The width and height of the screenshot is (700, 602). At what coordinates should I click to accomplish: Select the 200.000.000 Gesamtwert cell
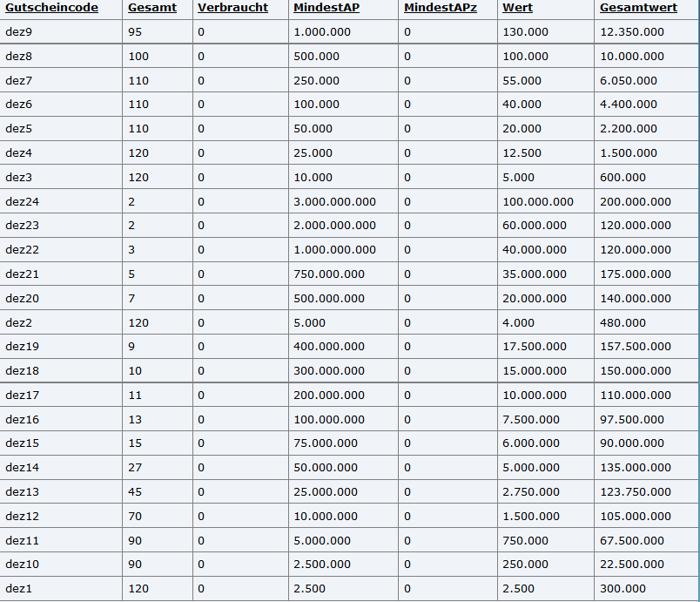coord(635,201)
